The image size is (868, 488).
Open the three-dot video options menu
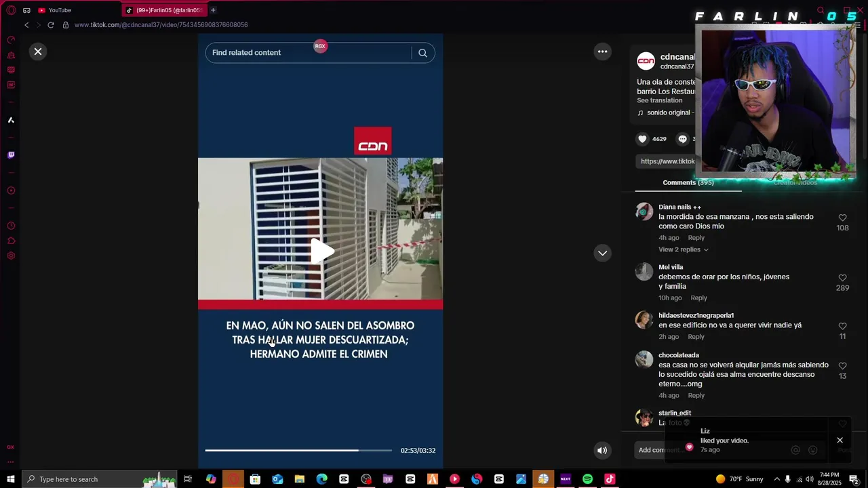pos(602,52)
